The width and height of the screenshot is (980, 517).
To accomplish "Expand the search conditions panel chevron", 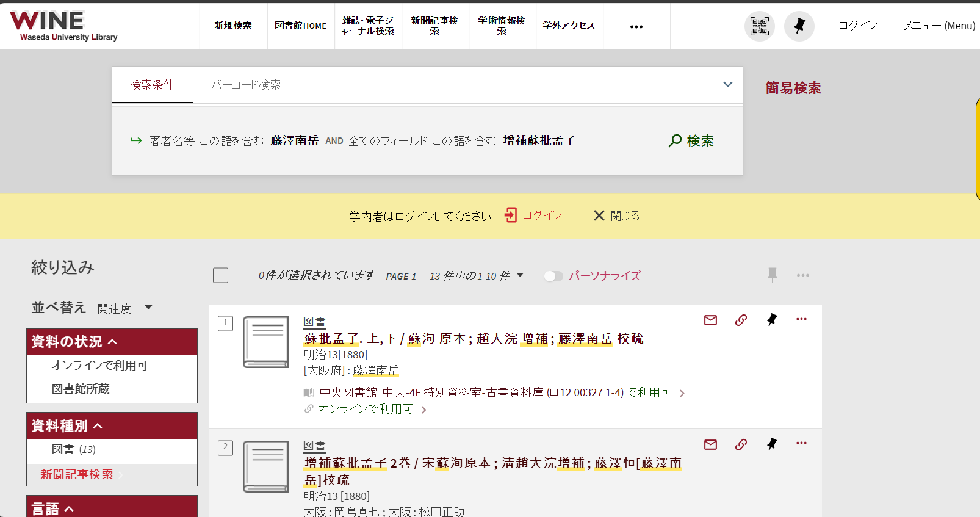I will [727, 84].
